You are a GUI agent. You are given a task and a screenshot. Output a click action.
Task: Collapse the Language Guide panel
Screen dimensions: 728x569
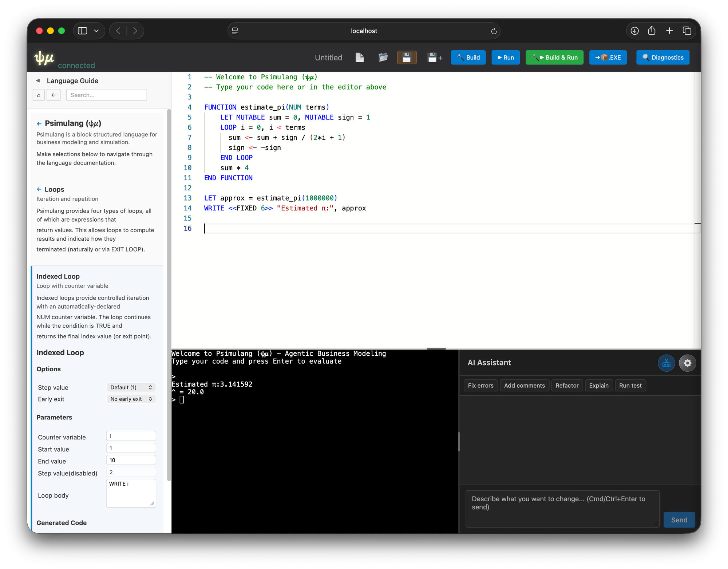click(x=38, y=81)
